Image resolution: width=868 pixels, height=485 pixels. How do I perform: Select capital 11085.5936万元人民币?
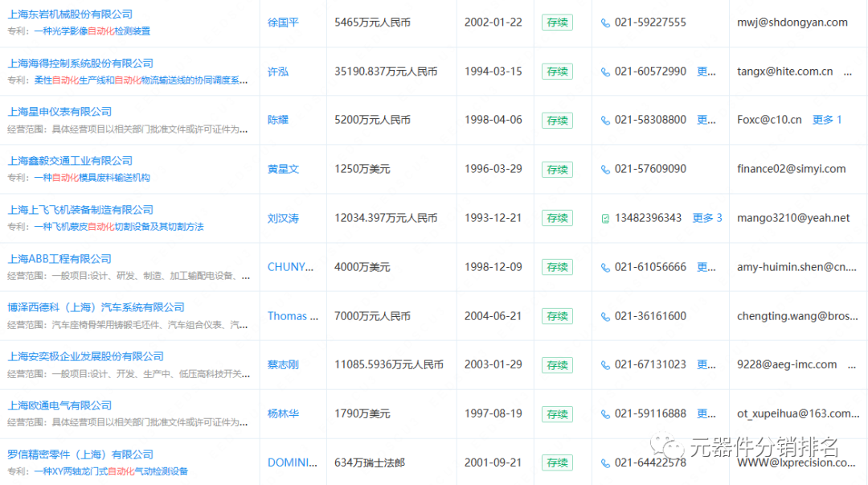click(x=389, y=364)
